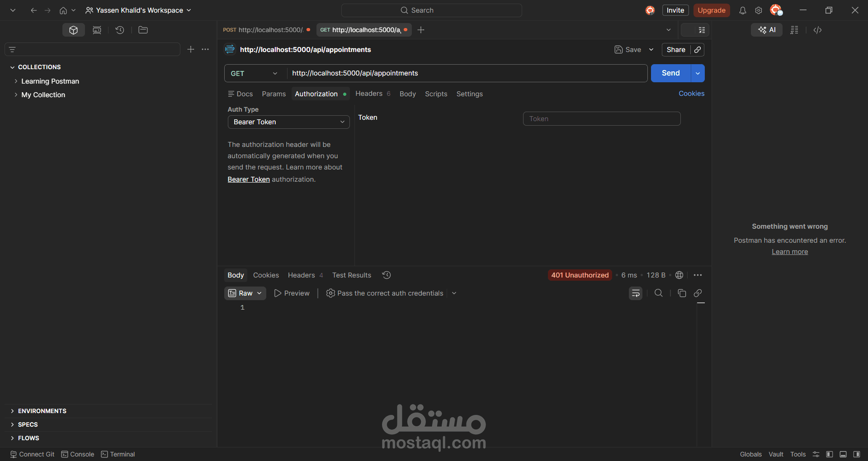868x461 pixels.
Task: Toggle the right sidebar pane in status bar
Action: pos(857,454)
